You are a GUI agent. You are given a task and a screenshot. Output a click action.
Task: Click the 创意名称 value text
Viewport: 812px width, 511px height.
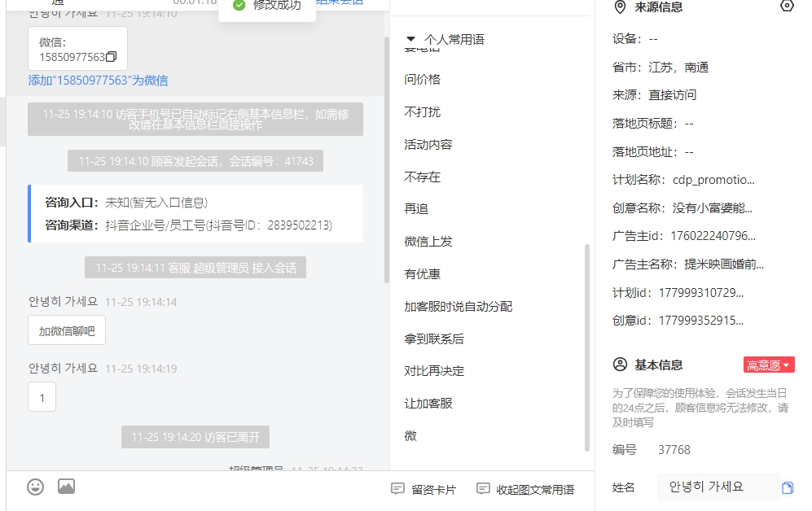713,208
